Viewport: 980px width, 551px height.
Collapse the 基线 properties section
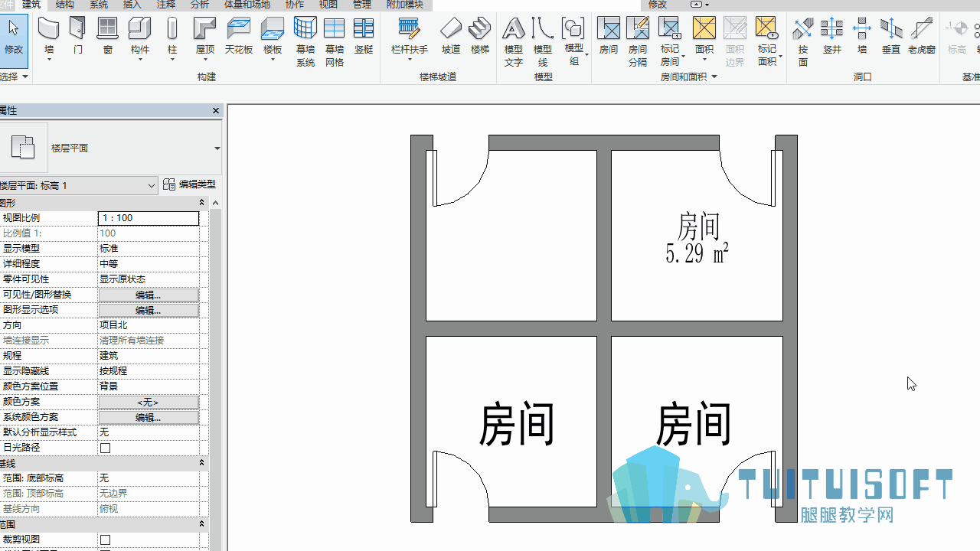pyautogui.click(x=202, y=463)
